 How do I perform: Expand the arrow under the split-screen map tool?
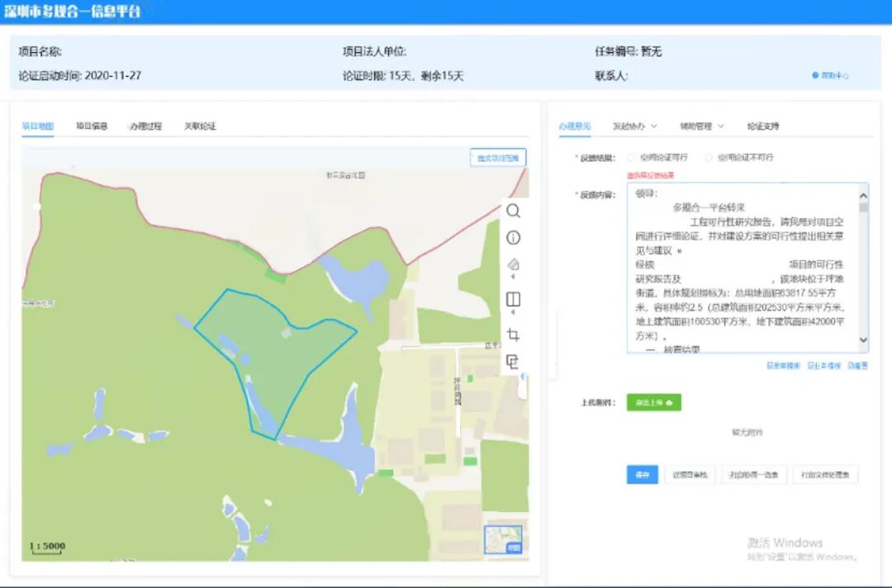513,312
